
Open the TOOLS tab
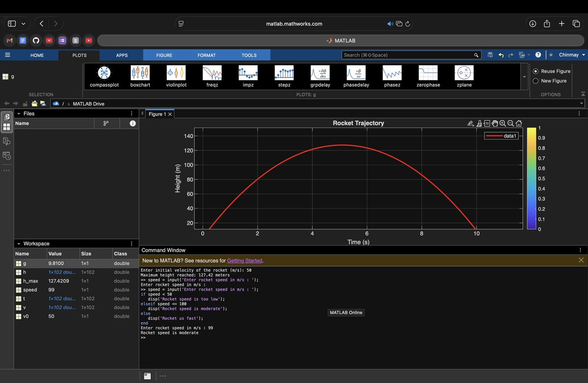point(249,55)
